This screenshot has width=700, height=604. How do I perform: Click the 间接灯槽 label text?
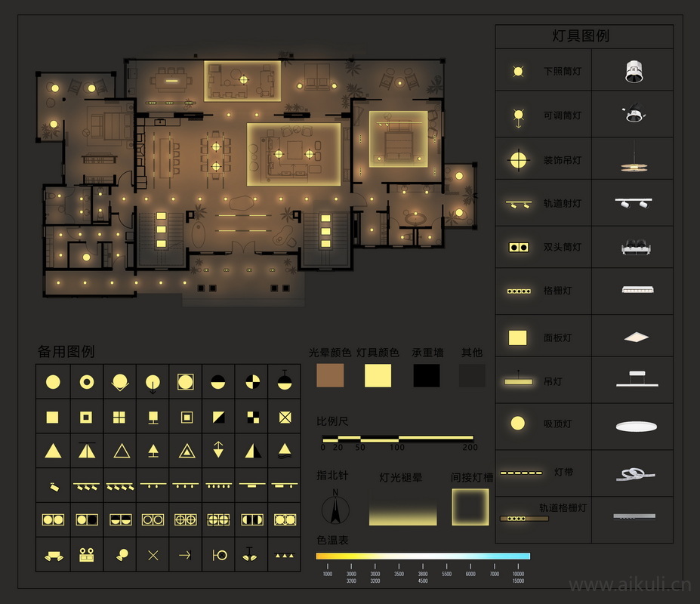[472, 478]
